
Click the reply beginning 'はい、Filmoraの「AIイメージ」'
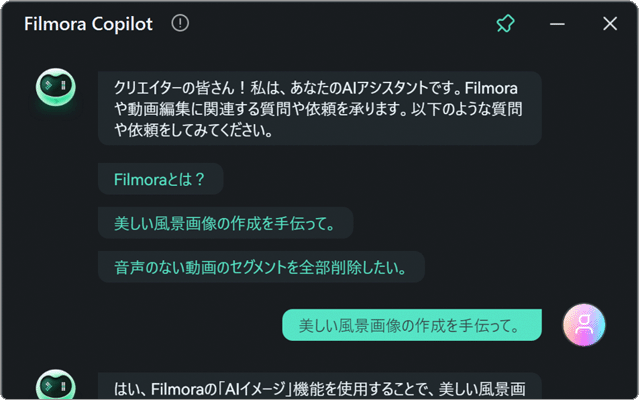click(x=319, y=386)
